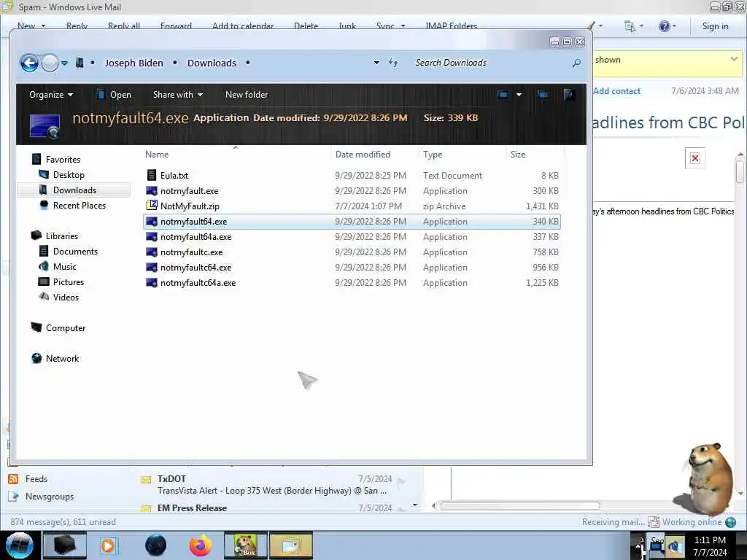Image resolution: width=747 pixels, height=560 pixels.
Task: Click New folder button
Action: 247,95
